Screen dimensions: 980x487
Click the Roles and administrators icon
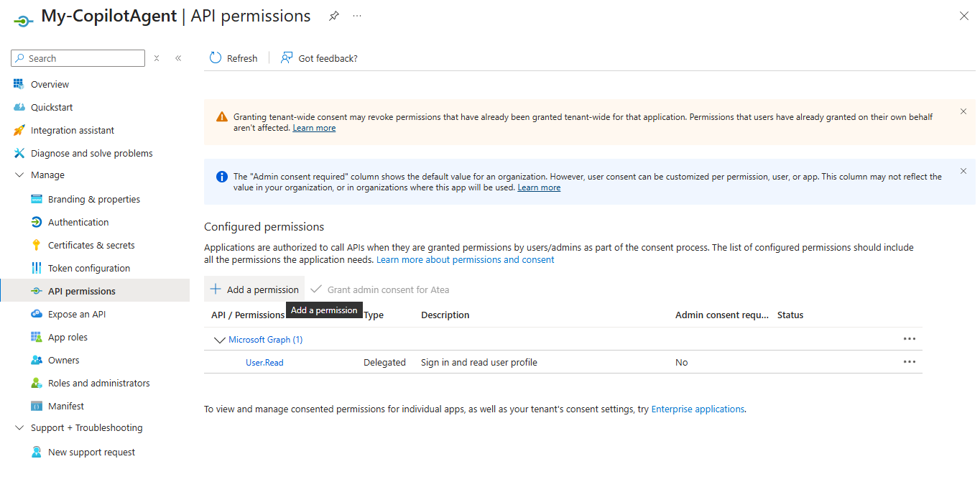(x=36, y=383)
